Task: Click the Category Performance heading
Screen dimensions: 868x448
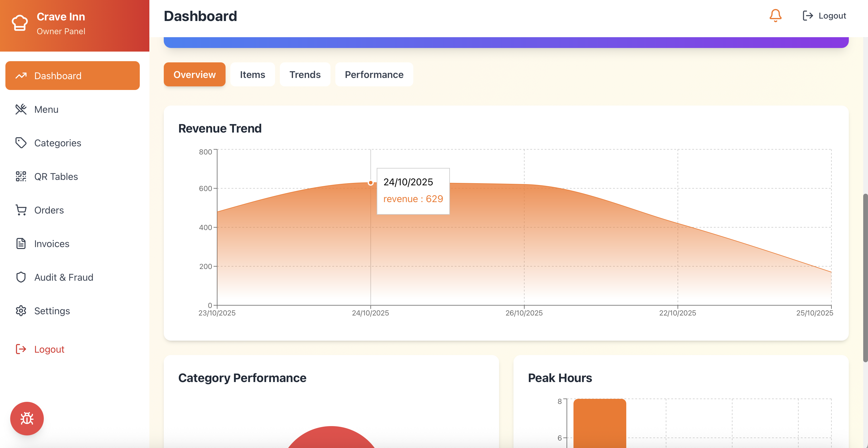Action: [x=242, y=378]
